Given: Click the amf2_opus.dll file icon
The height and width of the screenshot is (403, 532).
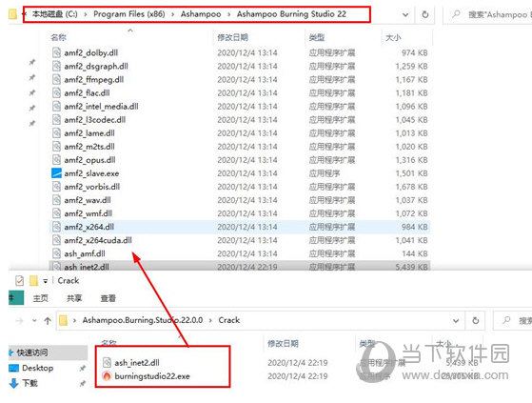Looking at the screenshot, I should [x=56, y=160].
